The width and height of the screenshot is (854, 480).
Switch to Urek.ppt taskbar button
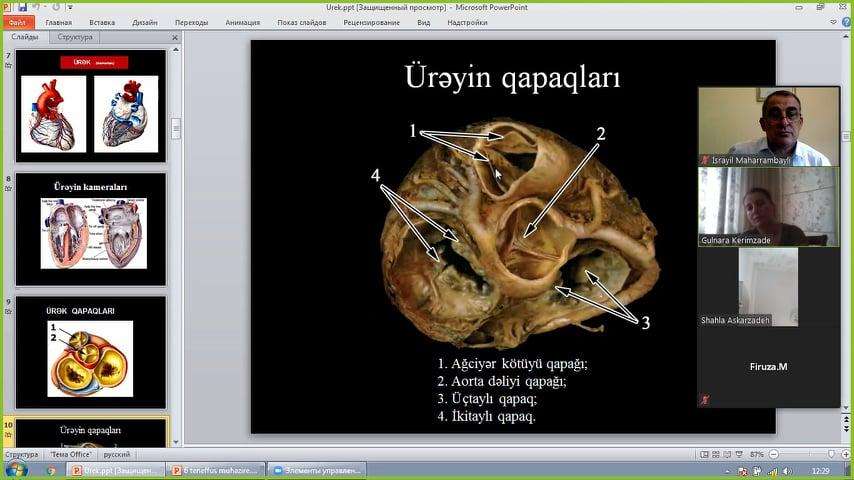click(x=116, y=470)
